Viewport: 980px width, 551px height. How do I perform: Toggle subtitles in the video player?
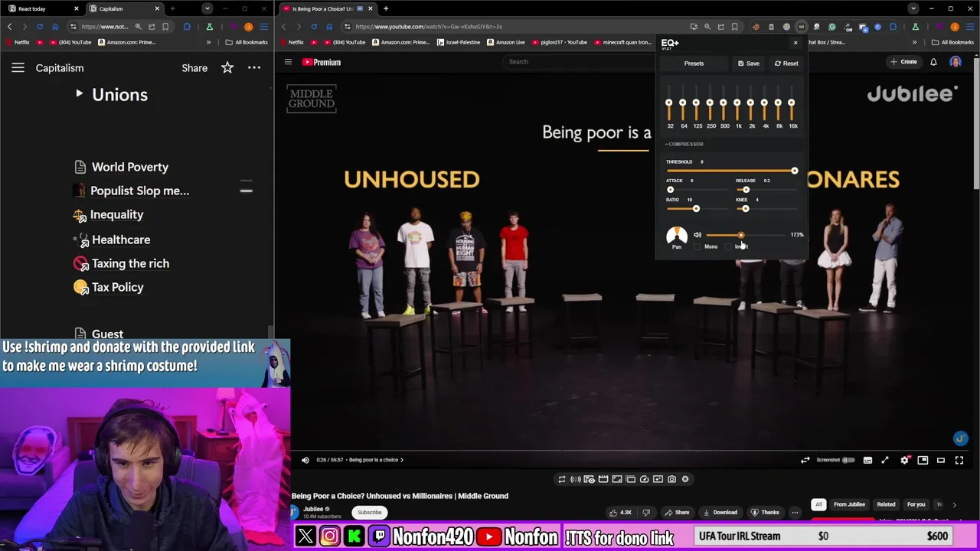coord(867,460)
